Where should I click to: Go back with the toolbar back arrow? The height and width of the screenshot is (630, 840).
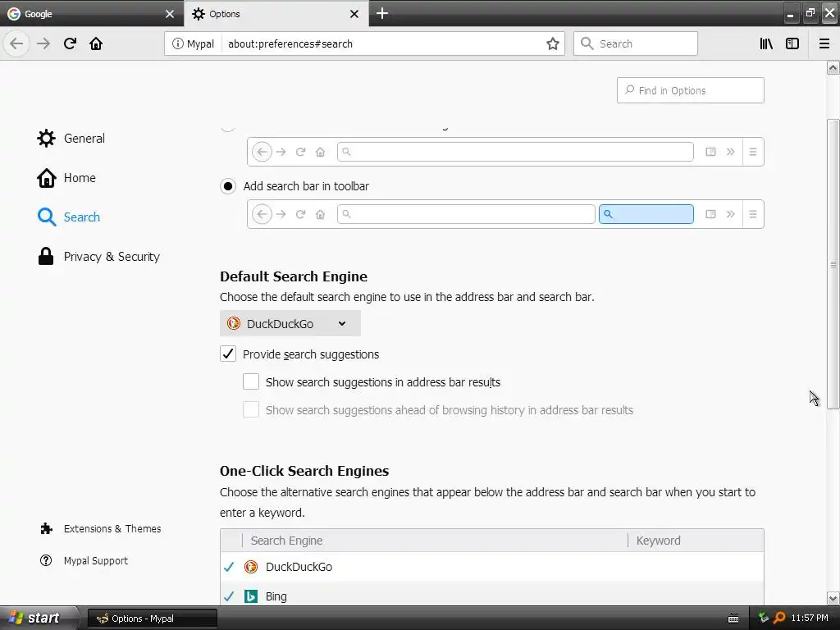coord(16,43)
